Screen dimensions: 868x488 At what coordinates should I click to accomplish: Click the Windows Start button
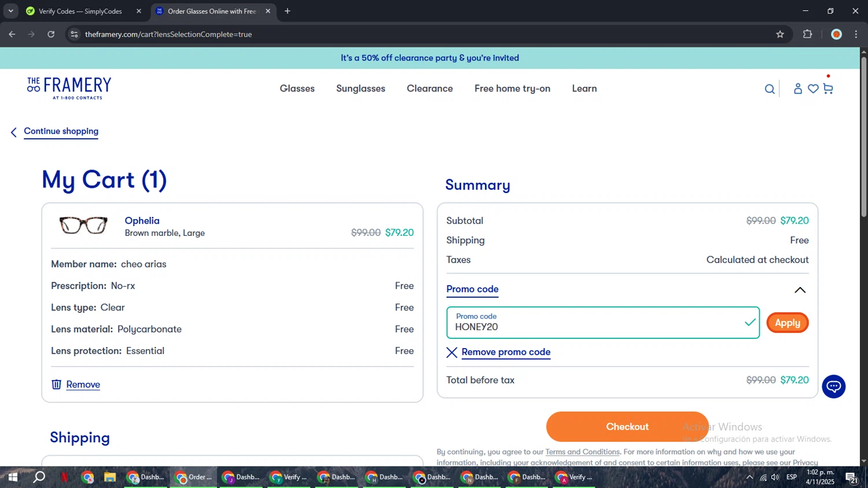point(13,477)
